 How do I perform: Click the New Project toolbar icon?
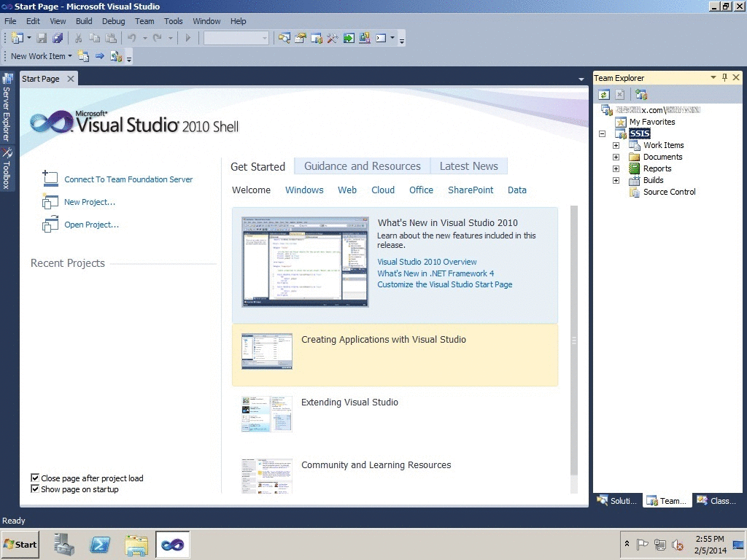tap(18, 38)
